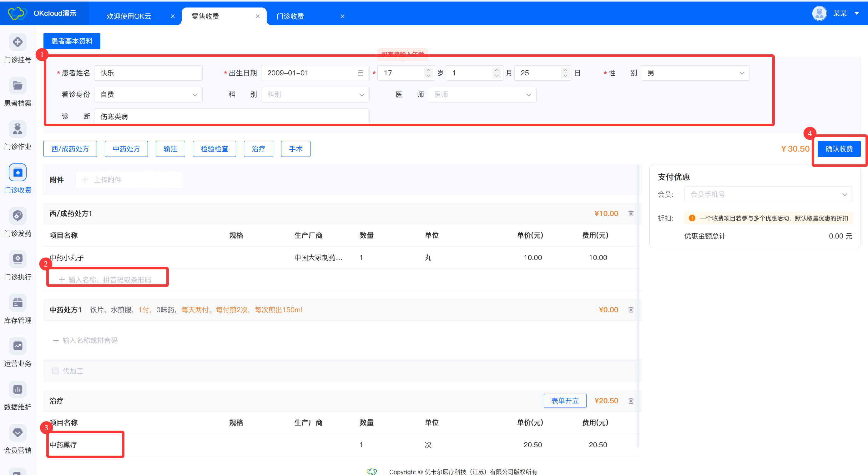Open the 门诊挂号 sidebar icon
Image resolution: width=868 pixels, height=475 pixels.
pyautogui.click(x=18, y=42)
